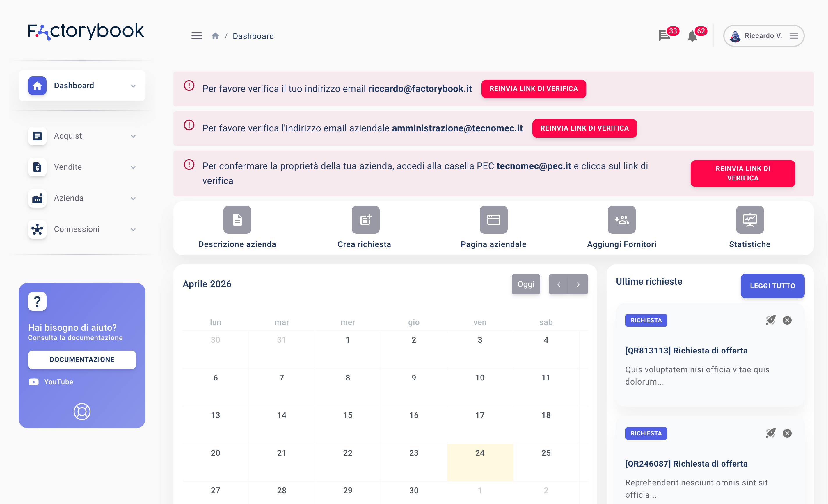Expand the Vendite section
This screenshot has width=828, height=504.
tap(82, 167)
